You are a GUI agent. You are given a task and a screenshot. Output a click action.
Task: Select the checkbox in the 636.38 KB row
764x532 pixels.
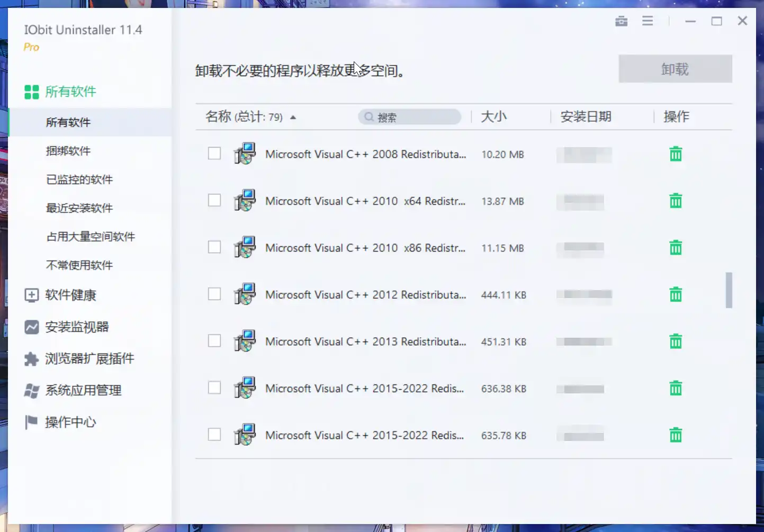click(x=214, y=387)
